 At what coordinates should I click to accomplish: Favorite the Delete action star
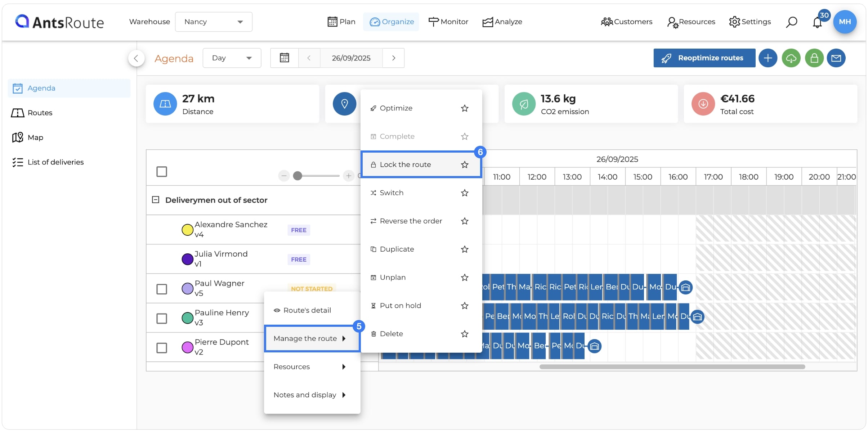465,334
